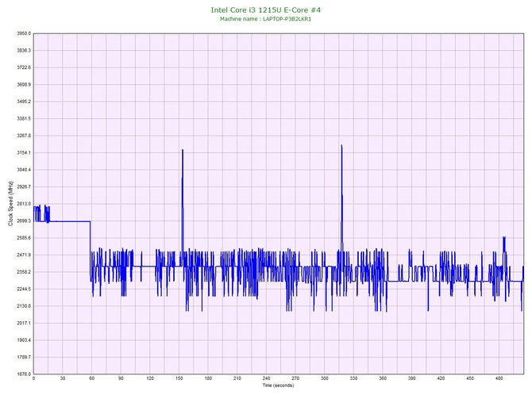The width and height of the screenshot is (532, 399).
Task: Click the 360 seconds x-axis tick label
Action: 383,378
